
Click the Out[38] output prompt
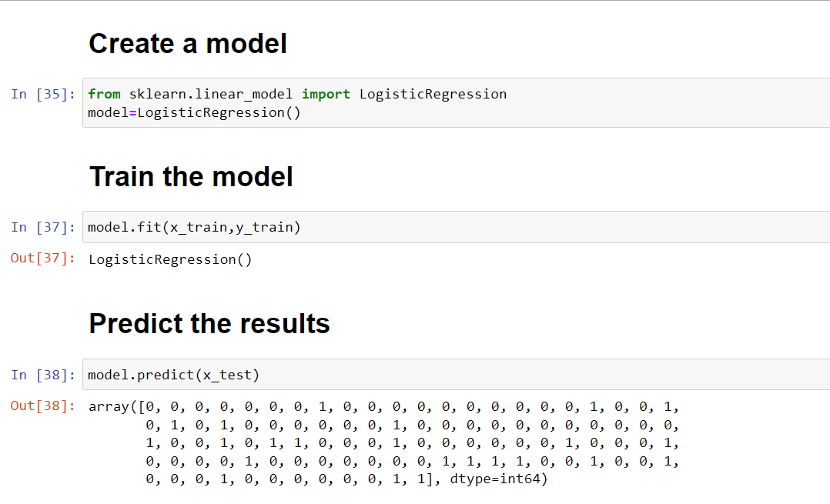tap(43, 406)
